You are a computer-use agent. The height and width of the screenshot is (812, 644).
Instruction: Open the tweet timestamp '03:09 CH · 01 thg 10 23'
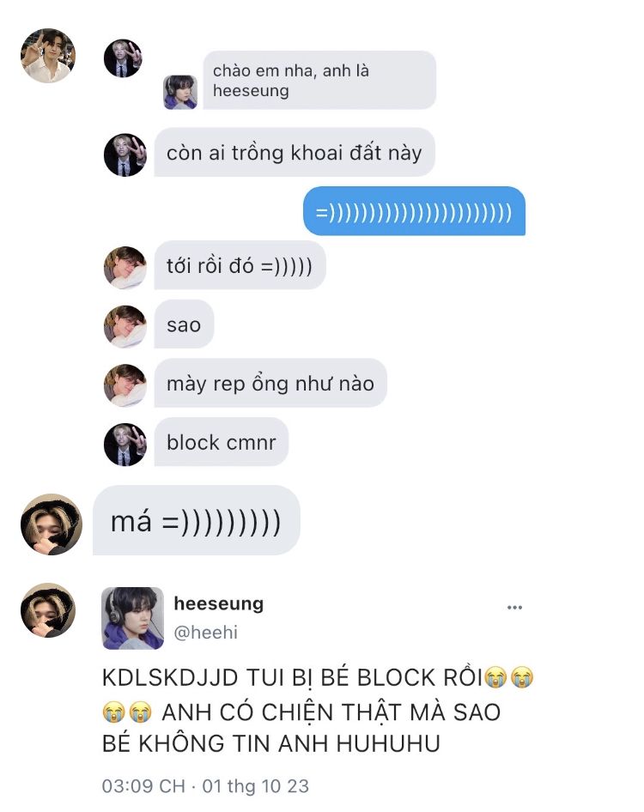205,786
